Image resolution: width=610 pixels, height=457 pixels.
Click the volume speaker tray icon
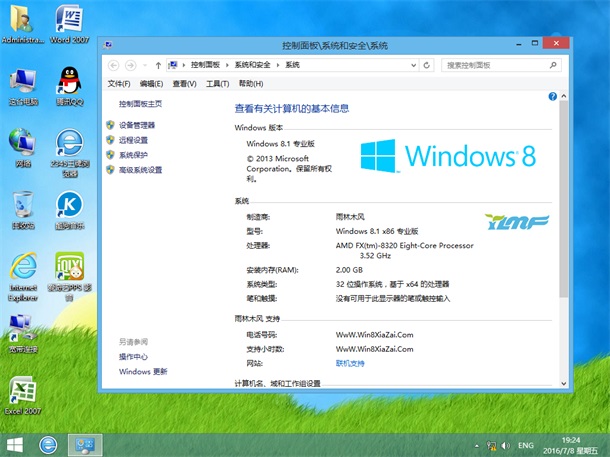[x=504, y=444]
